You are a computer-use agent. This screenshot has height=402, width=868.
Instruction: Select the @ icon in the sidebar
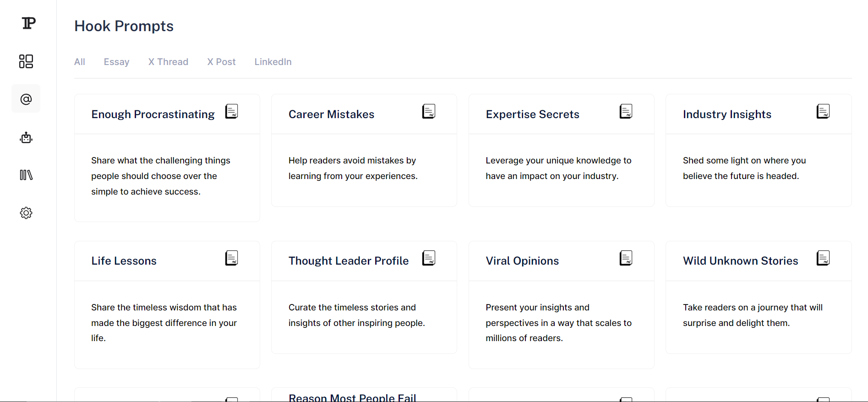tap(26, 99)
